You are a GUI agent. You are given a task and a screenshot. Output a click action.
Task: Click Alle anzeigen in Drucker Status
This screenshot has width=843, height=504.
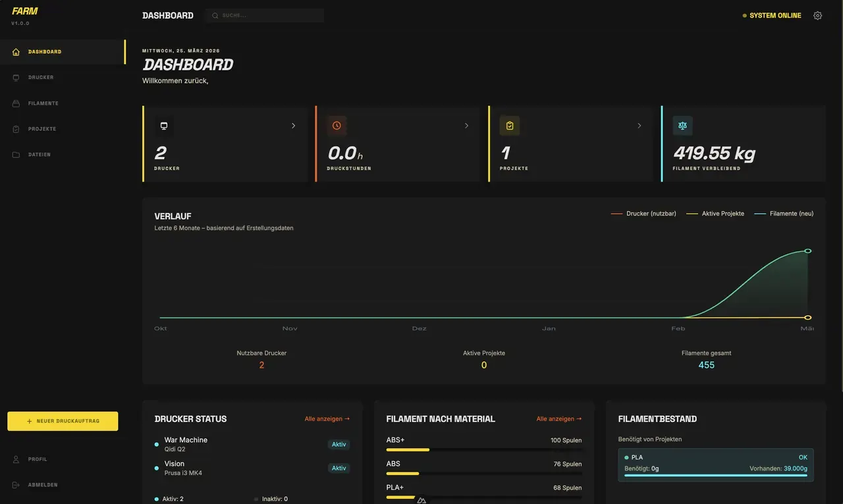327,419
